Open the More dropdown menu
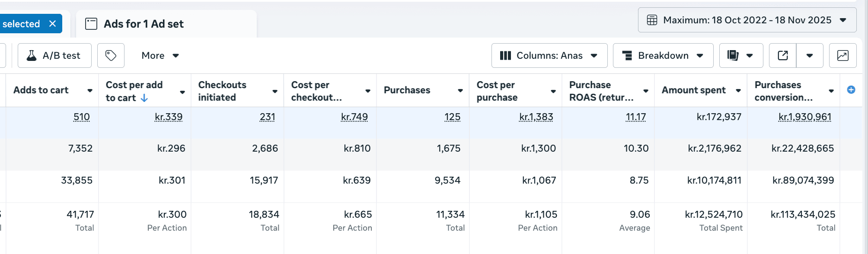The image size is (868, 254). pyautogui.click(x=160, y=56)
